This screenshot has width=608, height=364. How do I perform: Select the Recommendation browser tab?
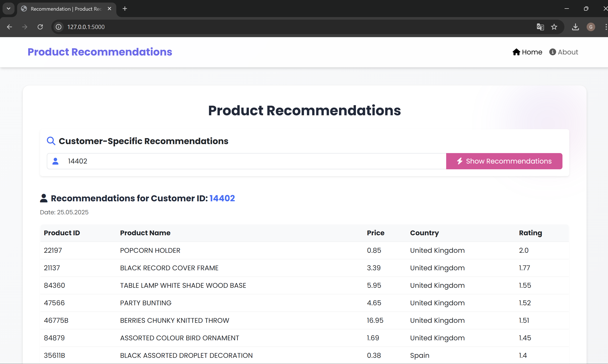tap(61, 9)
